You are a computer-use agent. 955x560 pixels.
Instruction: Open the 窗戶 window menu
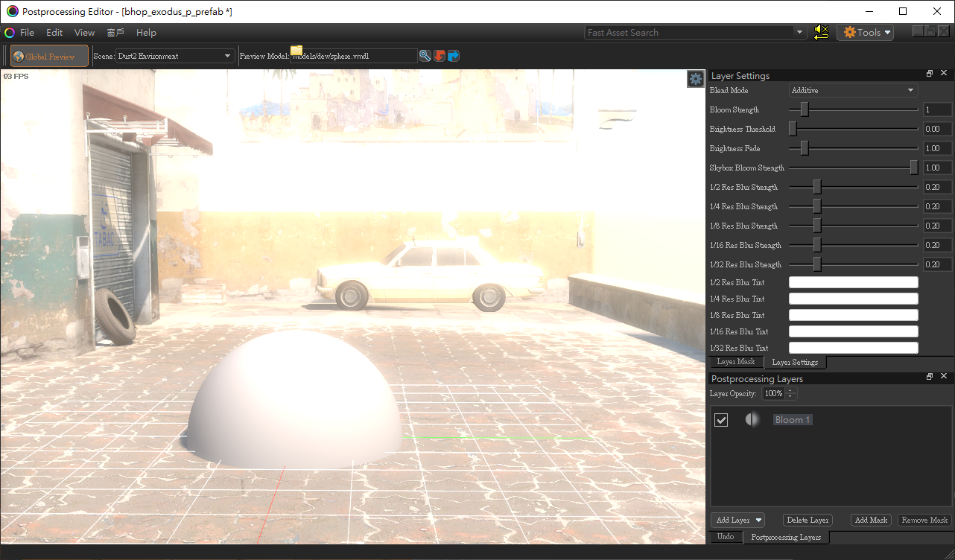[x=115, y=33]
